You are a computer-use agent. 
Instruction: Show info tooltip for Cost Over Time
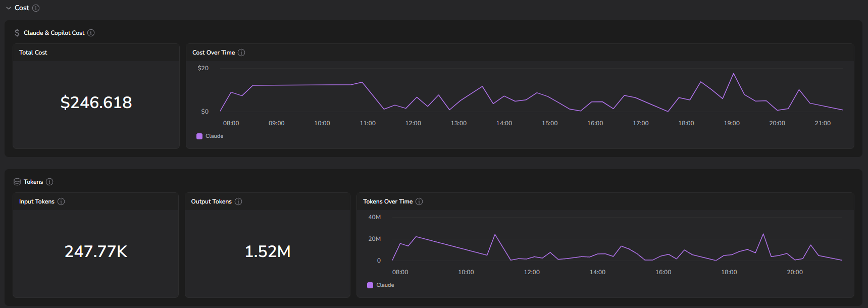click(241, 53)
